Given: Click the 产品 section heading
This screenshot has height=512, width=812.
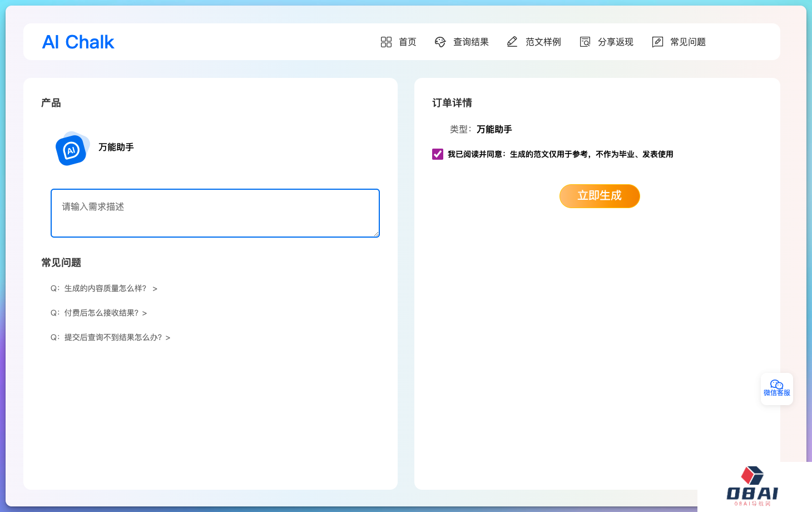Looking at the screenshot, I should point(51,103).
